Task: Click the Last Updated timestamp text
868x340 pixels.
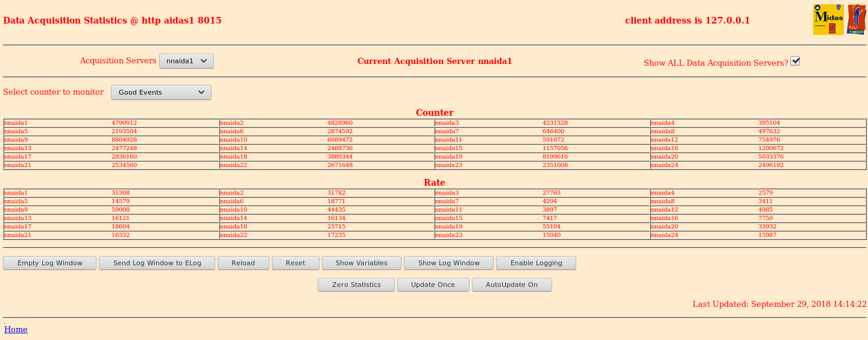Action: [x=779, y=304]
